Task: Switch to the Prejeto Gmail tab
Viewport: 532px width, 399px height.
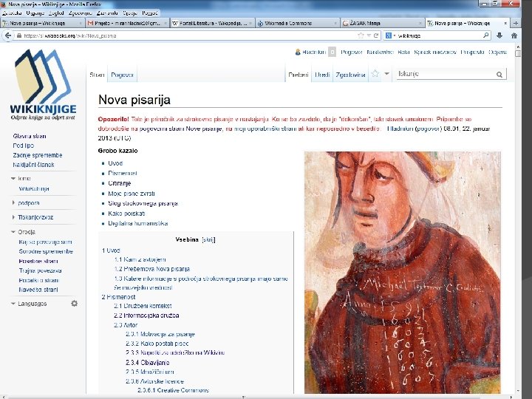Action: (x=127, y=23)
